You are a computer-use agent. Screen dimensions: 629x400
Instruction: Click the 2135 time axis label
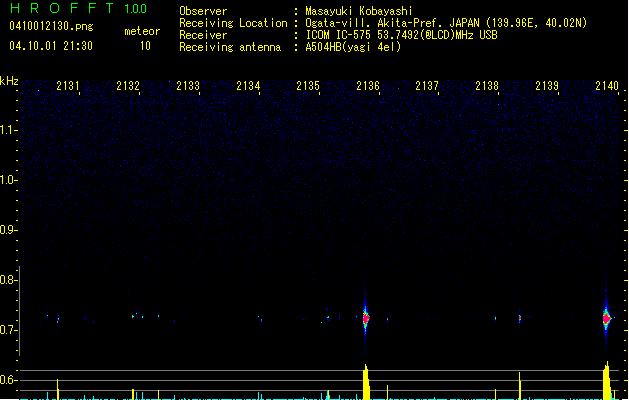[308, 86]
